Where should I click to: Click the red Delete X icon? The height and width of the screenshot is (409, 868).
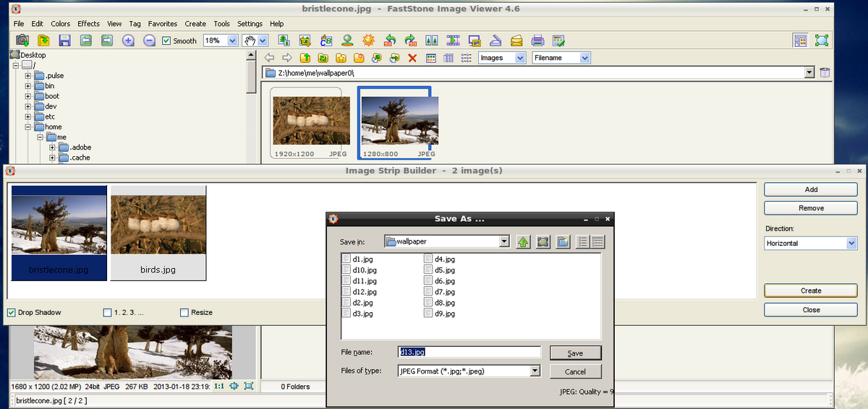pos(412,58)
